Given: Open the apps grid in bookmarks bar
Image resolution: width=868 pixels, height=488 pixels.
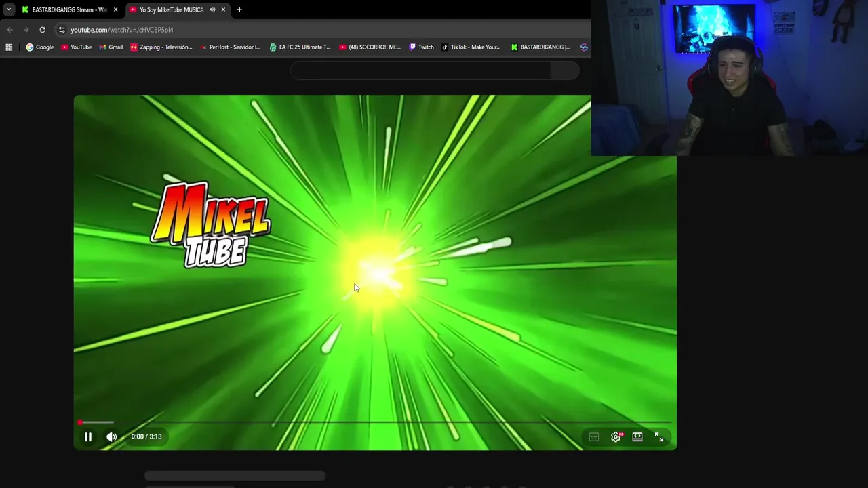Looking at the screenshot, I should tap(9, 47).
